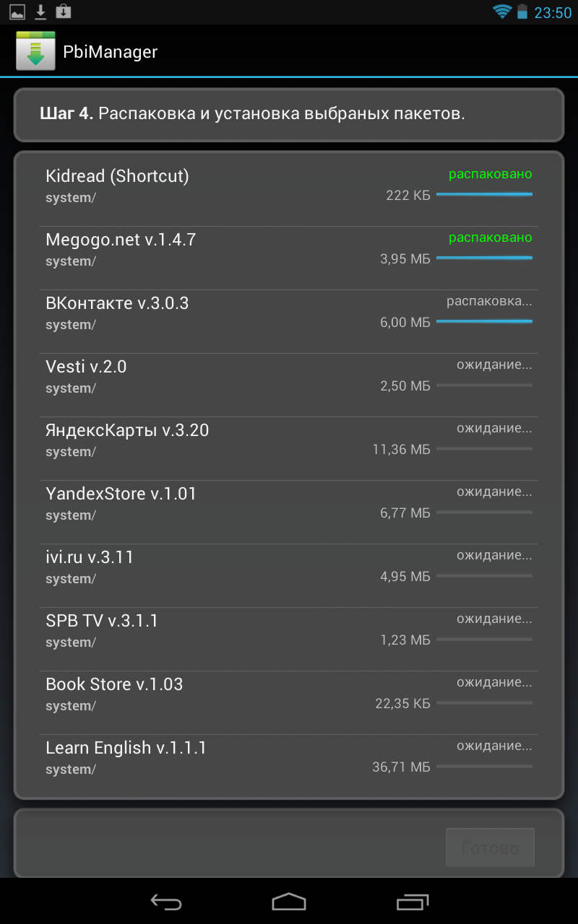Tap the PbiManager app icon
The height and width of the screenshot is (924, 578).
click(x=35, y=51)
